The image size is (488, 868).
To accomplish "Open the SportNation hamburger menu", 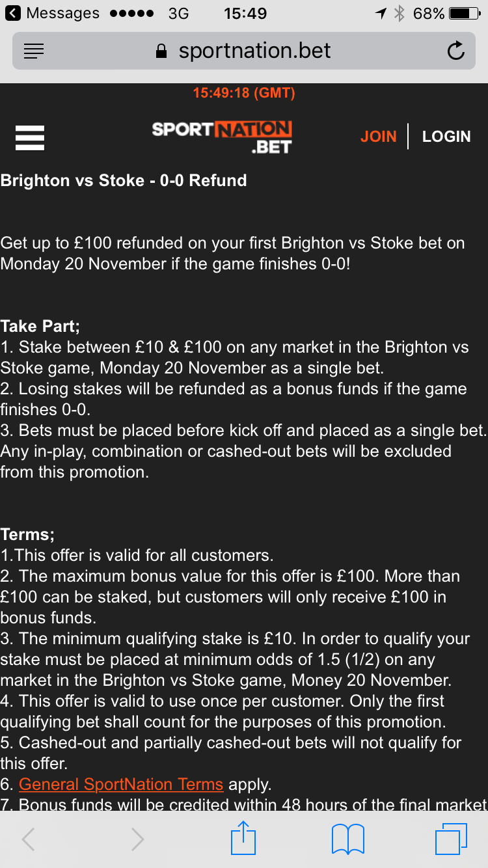I will (29, 137).
